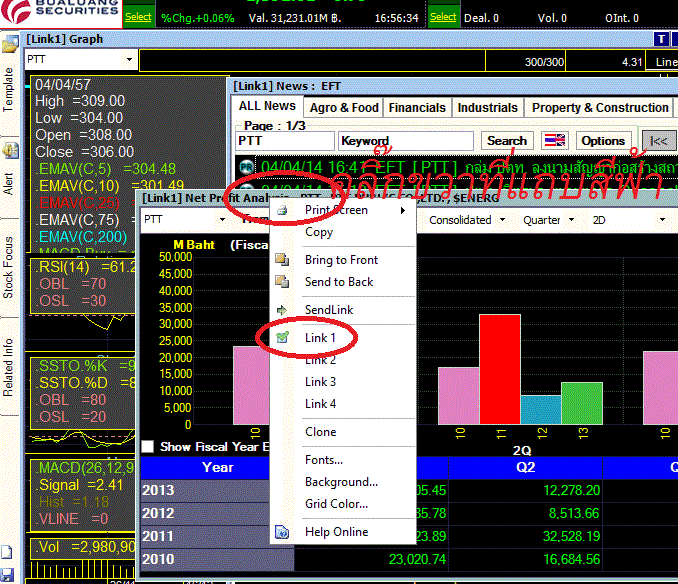The width and height of the screenshot is (678, 584).
Task: Select Link 4 in context menu
Action: [320, 404]
